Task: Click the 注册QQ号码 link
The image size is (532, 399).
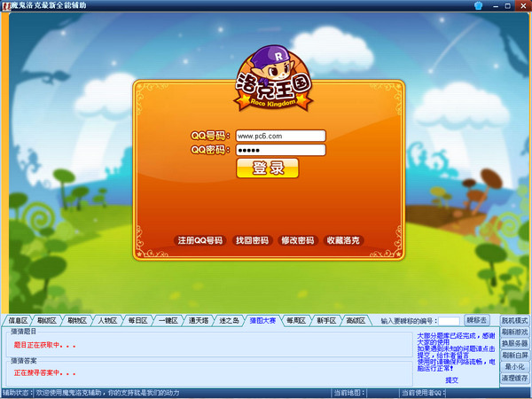Action: click(200, 240)
